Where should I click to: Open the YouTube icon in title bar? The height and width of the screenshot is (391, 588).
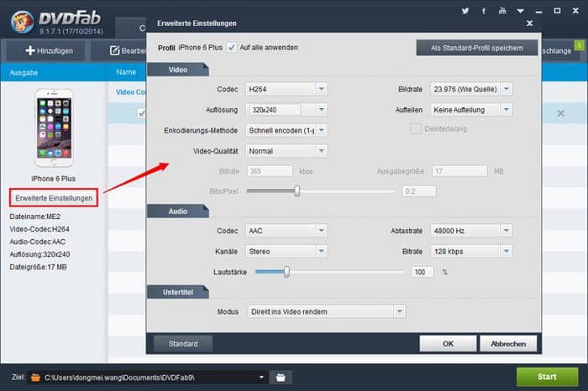click(502, 10)
